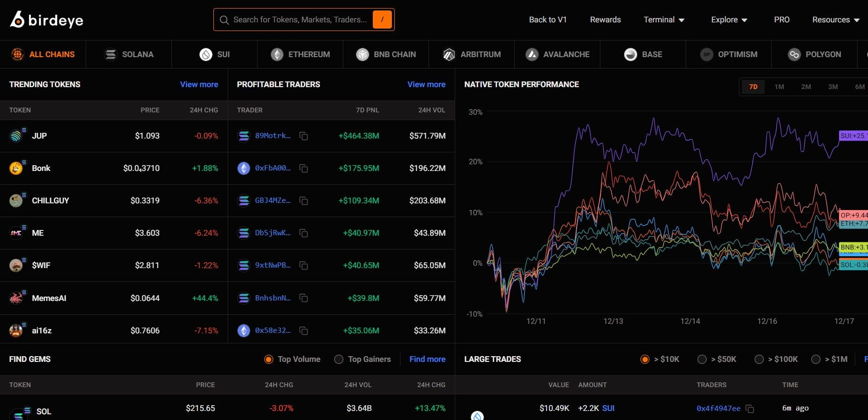Click View more for Trending Tokens

click(x=199, y=84)
